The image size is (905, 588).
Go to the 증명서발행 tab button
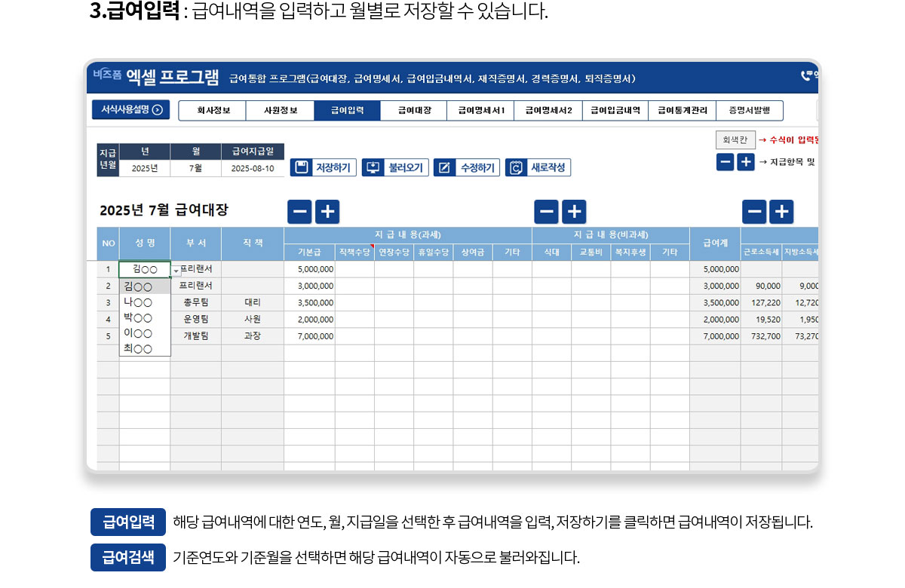click(x=749, y=111)
